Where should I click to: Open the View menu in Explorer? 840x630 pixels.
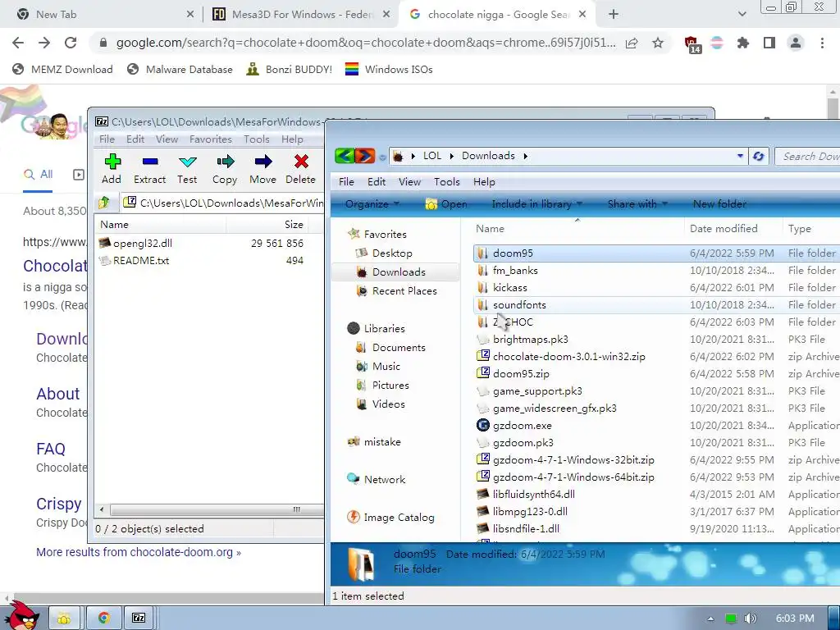pos(410,182)
